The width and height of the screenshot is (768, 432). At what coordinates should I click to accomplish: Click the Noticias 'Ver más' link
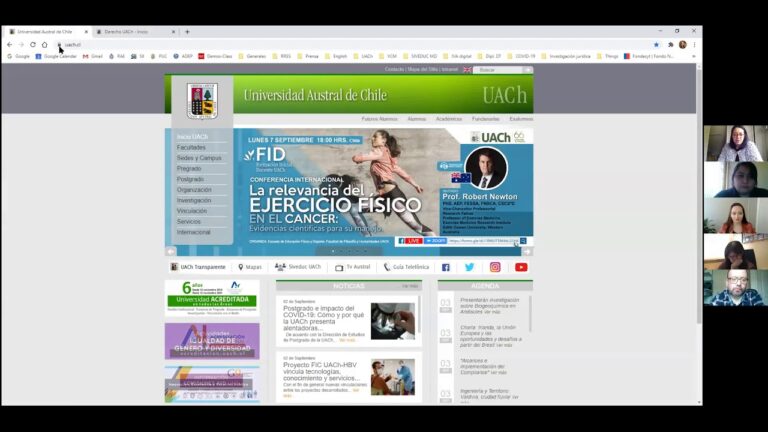coord(410,286)
